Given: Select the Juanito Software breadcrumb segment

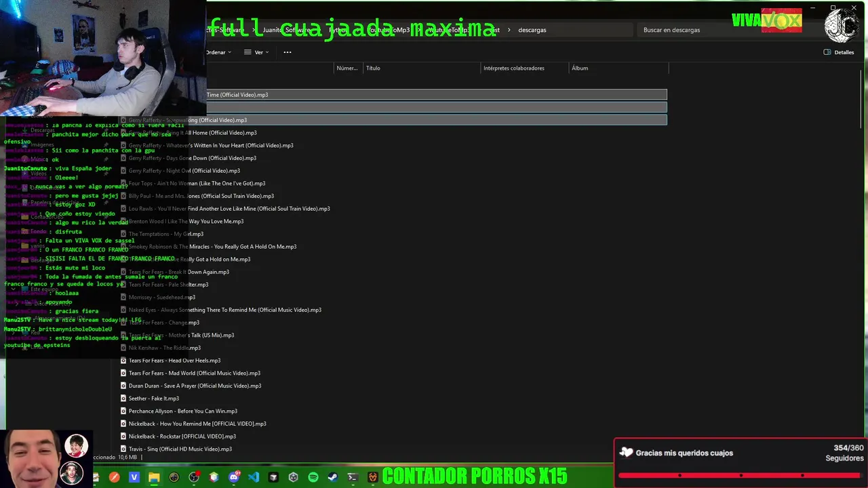Looking at the screenshot, I should (288, 30).
